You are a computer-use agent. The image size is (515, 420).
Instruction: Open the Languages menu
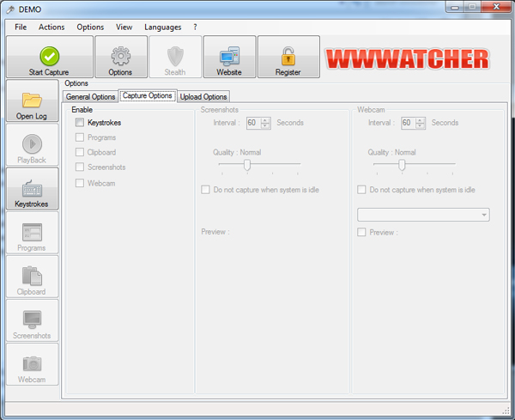point(163,27)
